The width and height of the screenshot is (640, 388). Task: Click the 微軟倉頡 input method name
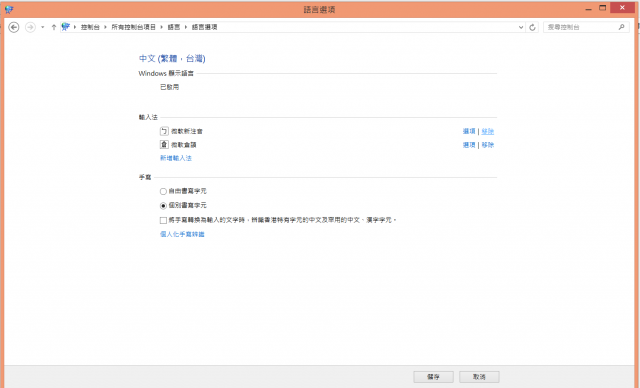pyautogui.click(x=184, y=145)
